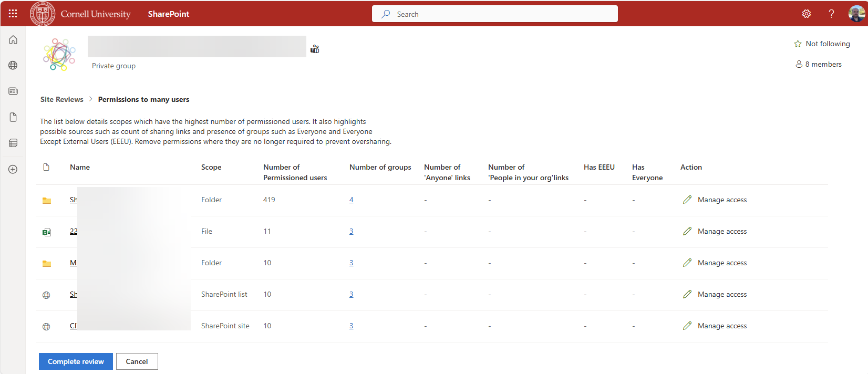
Task: Click the 11 permissioned users value
Action: click(x=267, y=231)
